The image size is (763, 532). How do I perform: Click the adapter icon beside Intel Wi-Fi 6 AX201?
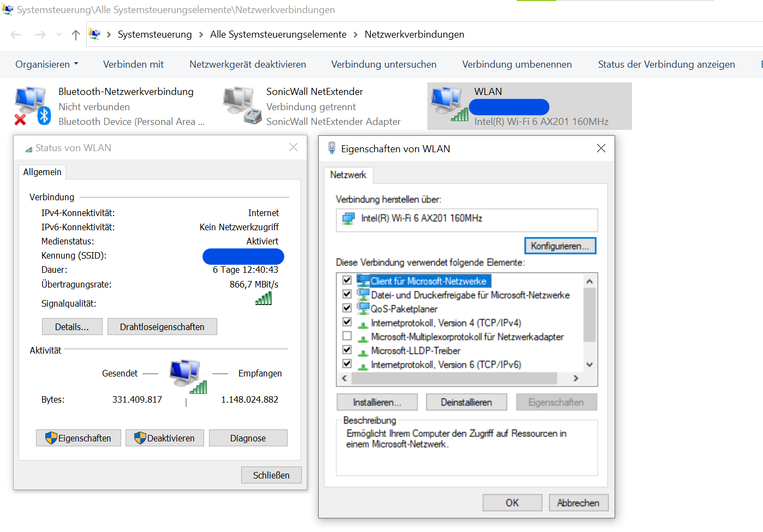tap(348, 219)
